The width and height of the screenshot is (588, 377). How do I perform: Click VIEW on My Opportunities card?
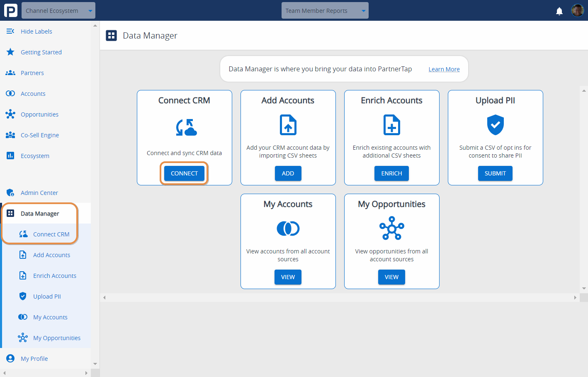(391, 277)
